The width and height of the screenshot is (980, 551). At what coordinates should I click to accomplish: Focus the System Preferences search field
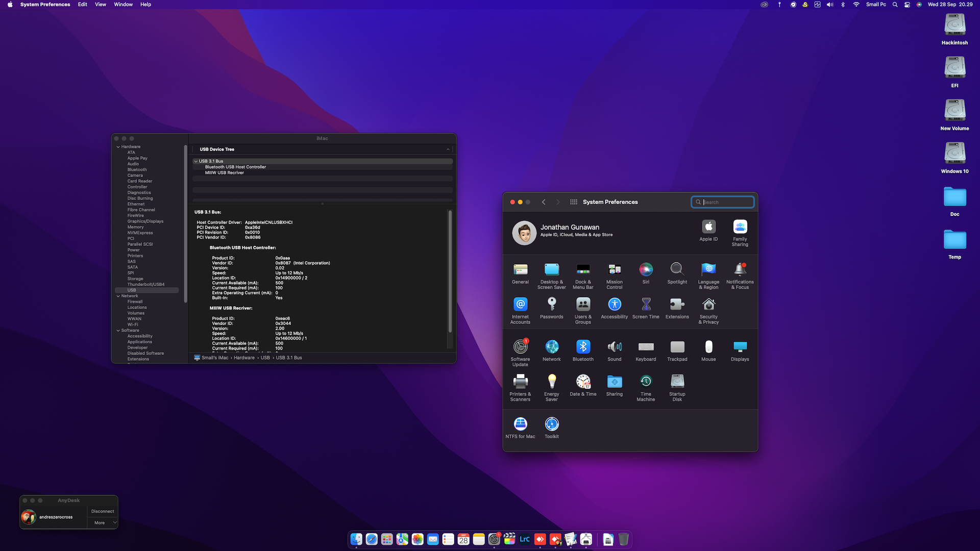click(x=723, y=202)
